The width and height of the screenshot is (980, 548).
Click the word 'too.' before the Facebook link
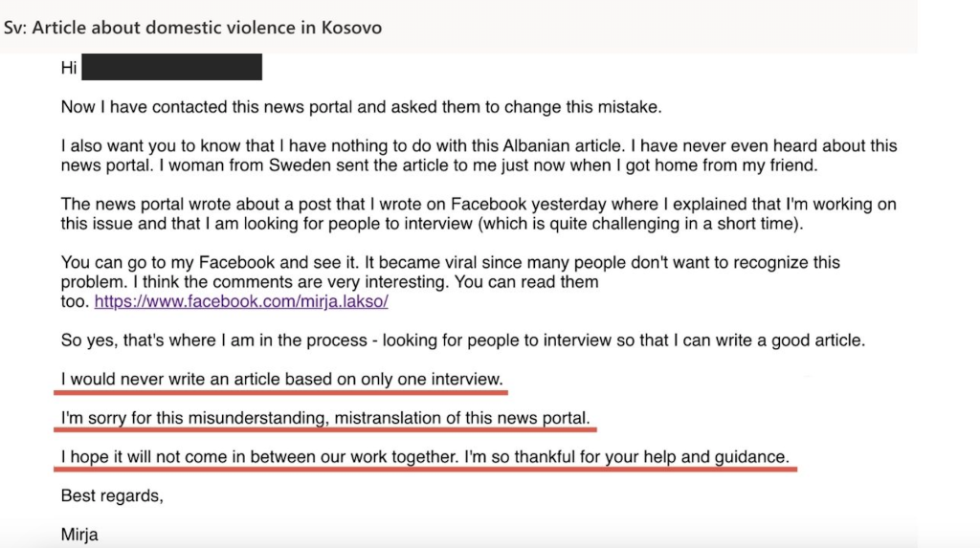76,301
